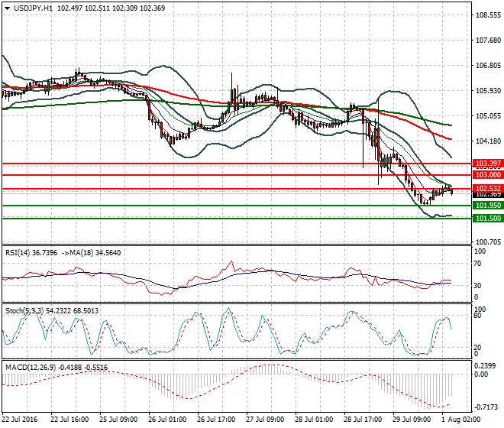Click the 103.000 red level price tag
This screenshot has height=428, width=504.
[x=487, y=175]
